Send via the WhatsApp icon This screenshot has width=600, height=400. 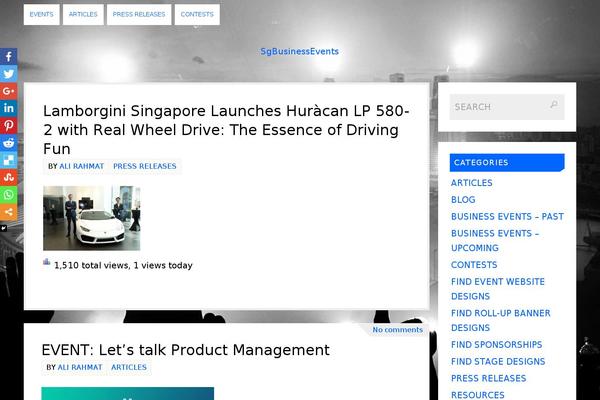(8, 194)
